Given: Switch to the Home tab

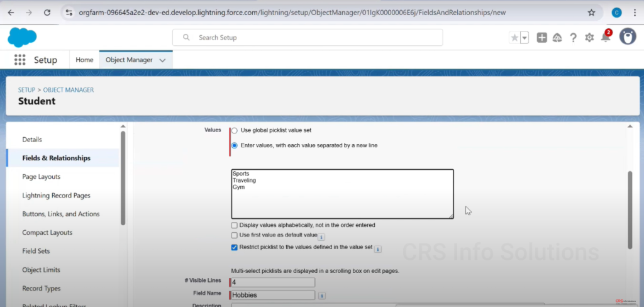Looking at the screenshot, I should click(84, 60).
